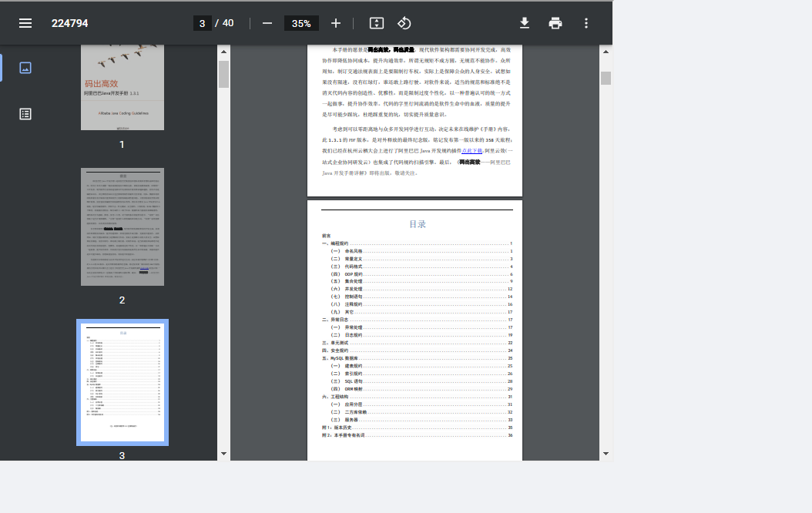Image resolution: width=812 pixels, height=513 pixels.
Task: Click the zoom level field showing 35%
Action: click(x=301, y=23)
